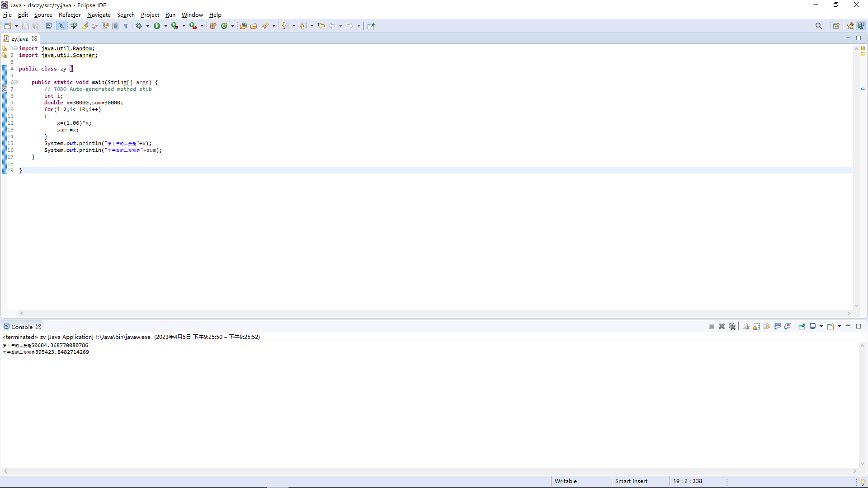This screenshot has width=868, height=488.
Task: Expand the Run button dropdown arrow
Action: (x=165, y=26)
